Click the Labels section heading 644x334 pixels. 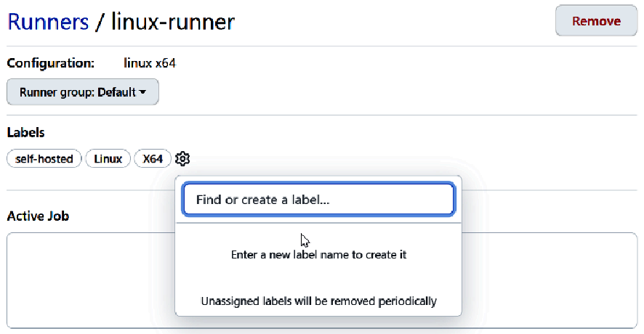click(x=26, y=133)
